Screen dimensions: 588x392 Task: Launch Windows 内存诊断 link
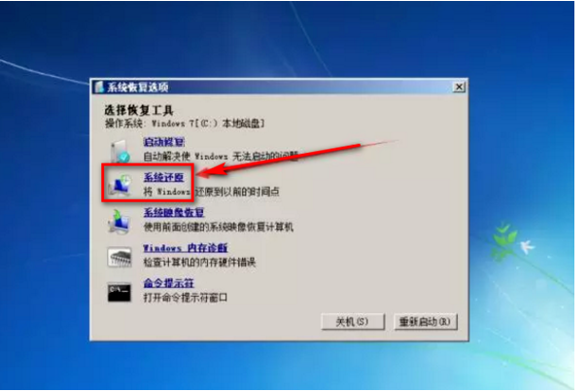click(x=186, y=248)
